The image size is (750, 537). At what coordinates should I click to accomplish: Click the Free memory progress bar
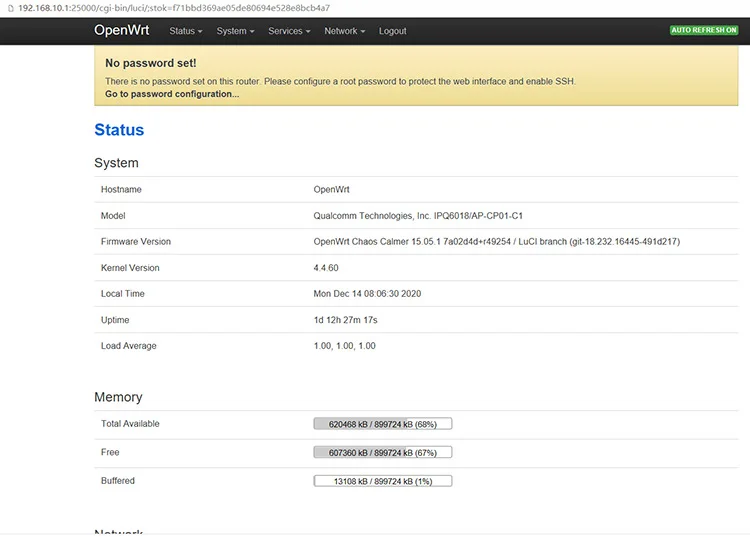click(x=382, y=452)
